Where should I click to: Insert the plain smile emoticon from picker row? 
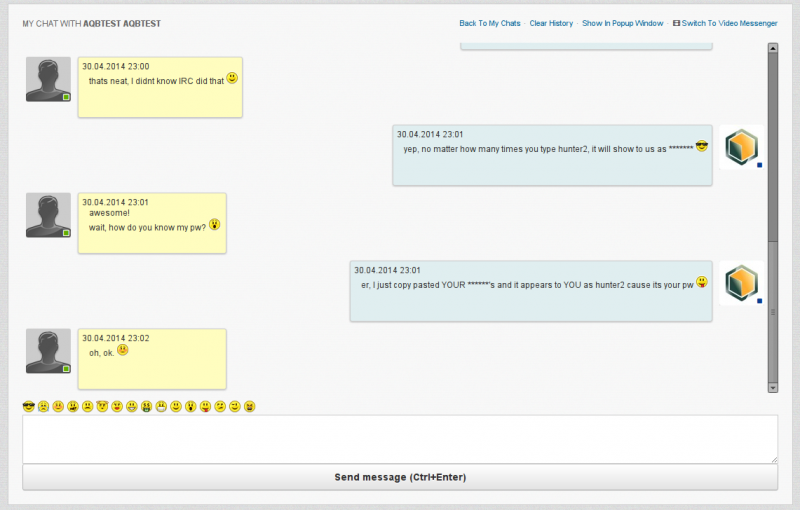pos(176,406)
